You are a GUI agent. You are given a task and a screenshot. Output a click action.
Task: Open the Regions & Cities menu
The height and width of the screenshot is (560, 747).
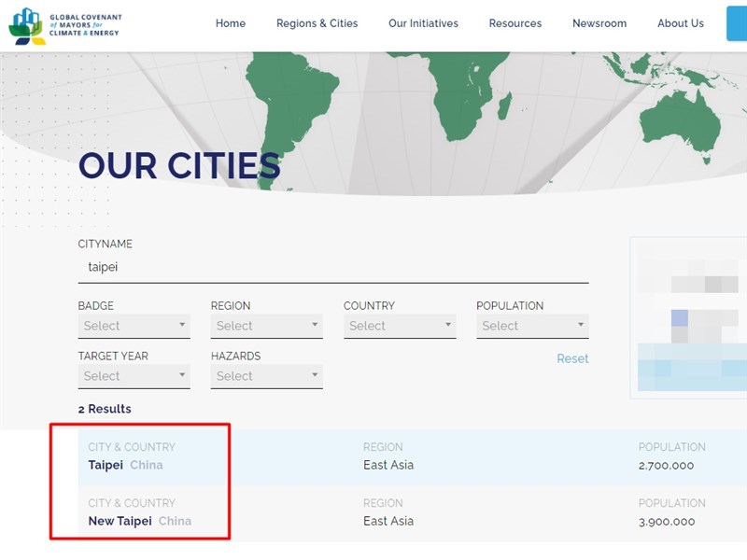coord(317,23)
